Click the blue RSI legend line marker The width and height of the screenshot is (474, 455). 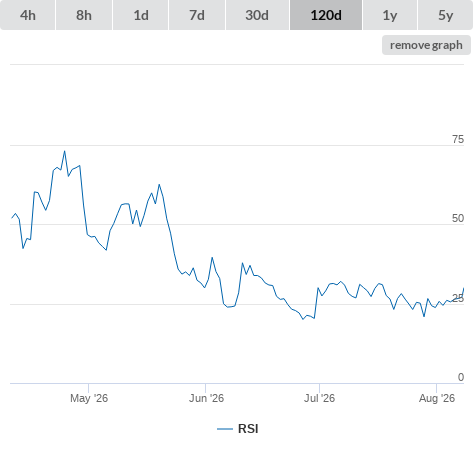click(225, 429)
